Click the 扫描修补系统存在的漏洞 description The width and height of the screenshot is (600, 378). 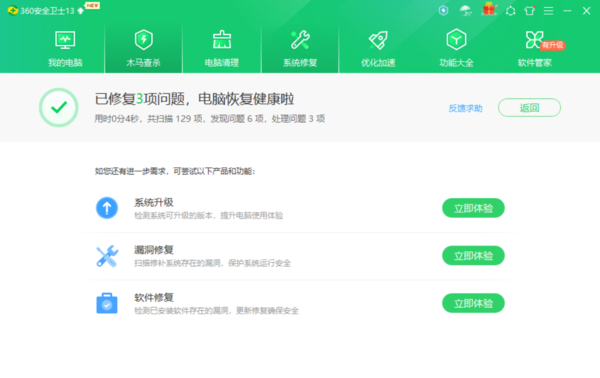click(212, 263)
